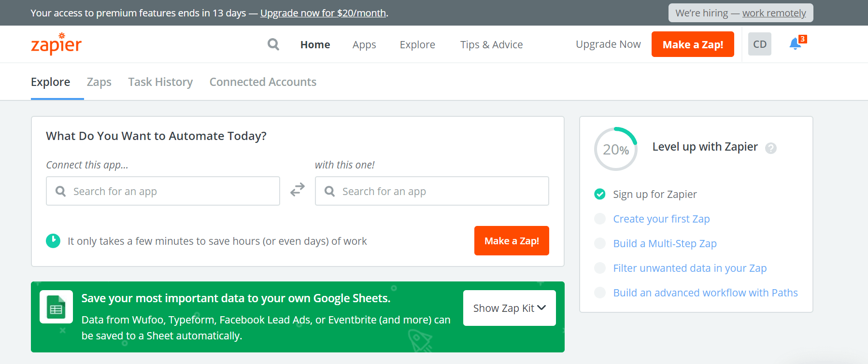Click the 20% progress circle

[616, 149]
